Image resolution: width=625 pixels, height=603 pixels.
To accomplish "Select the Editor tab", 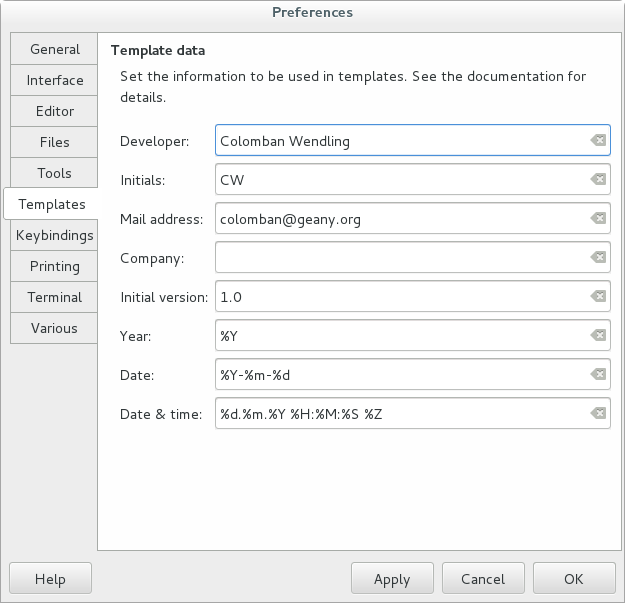I will 54,111.
